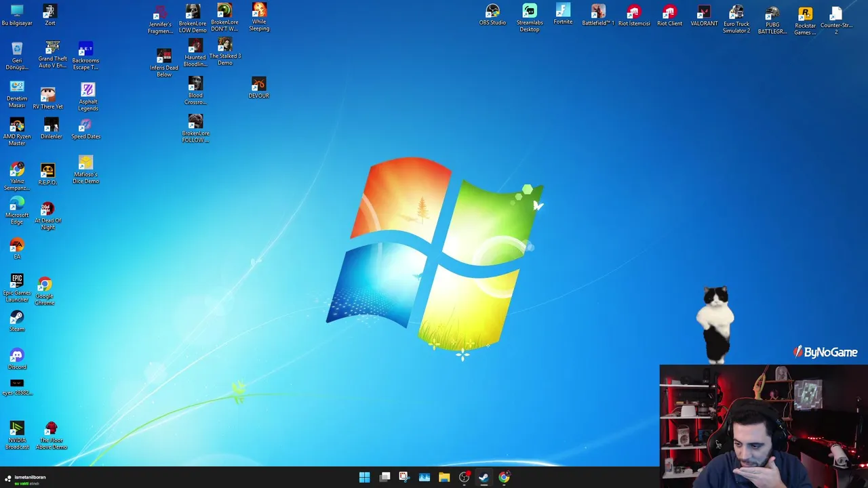This screenshot has height=488, width=868.
Task: Select the At Dead Of Night shortcut
Action: pyautogui.click(x=47, y=216)
